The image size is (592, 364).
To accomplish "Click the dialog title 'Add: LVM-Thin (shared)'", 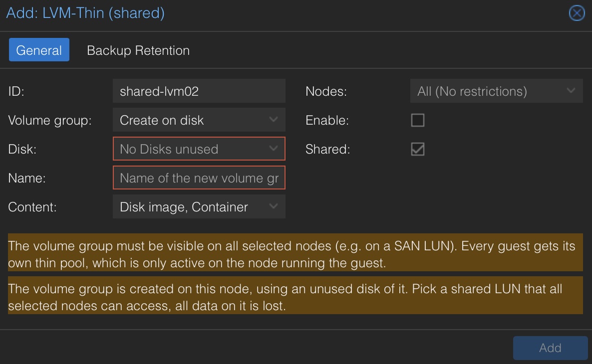I will point(85,13).
